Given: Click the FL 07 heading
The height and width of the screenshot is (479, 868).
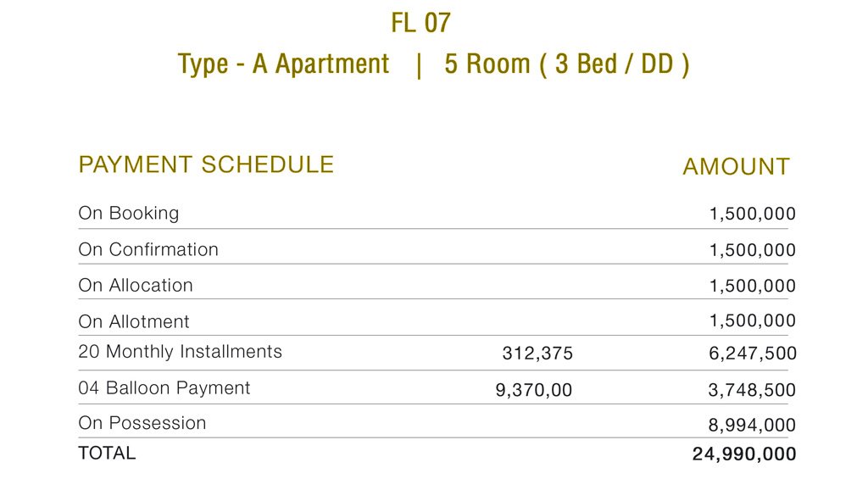Looking at the screenshot, I should 420,23.
